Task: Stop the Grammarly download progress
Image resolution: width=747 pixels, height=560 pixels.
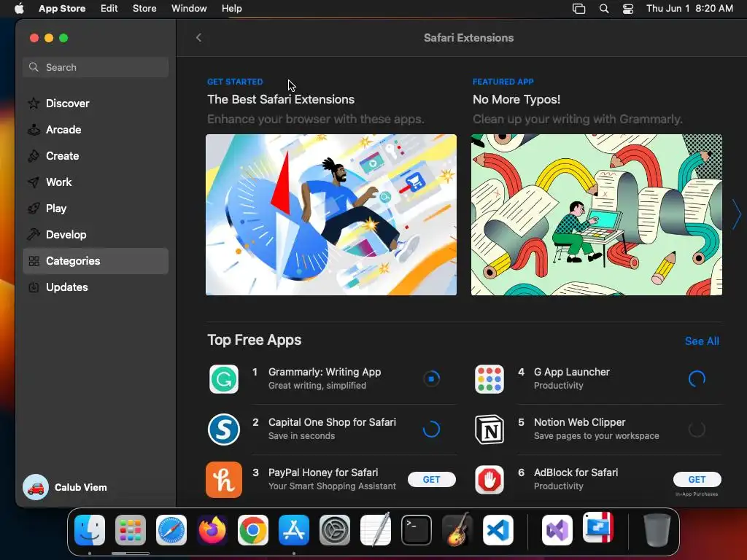Action: click(432, 379)
